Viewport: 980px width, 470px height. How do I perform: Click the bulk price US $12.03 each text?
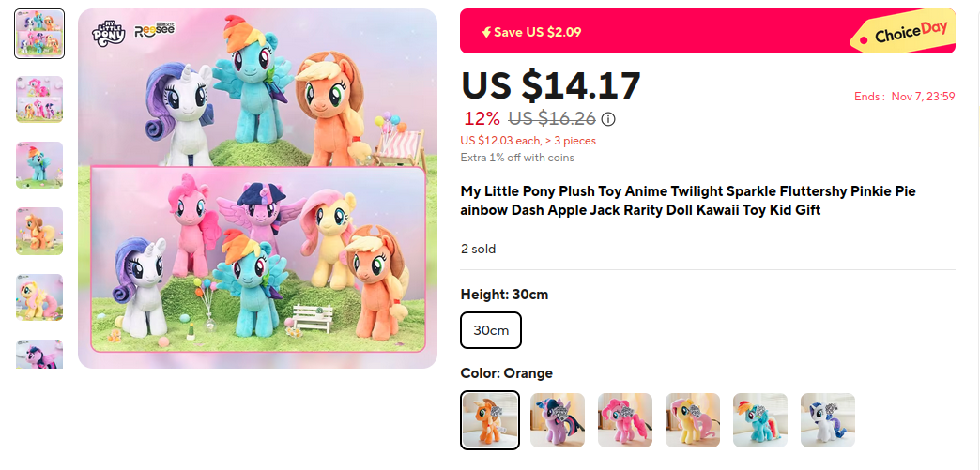point(528,141)
